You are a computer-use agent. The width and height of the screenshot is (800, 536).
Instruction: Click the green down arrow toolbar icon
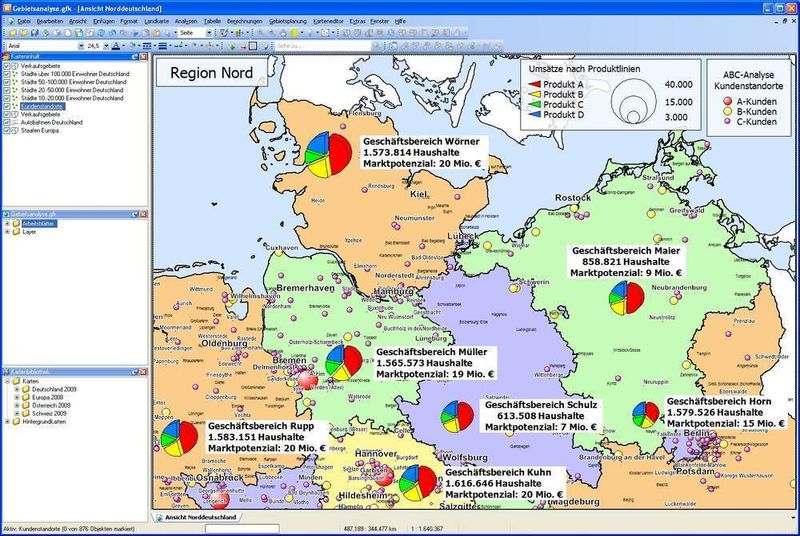tap(232, 46)
